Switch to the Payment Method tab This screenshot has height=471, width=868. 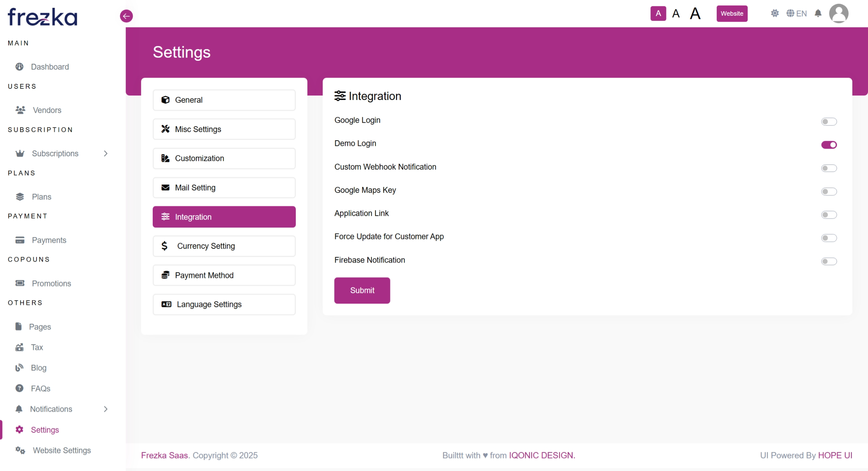pyautogui.click(x=224, y=275)
